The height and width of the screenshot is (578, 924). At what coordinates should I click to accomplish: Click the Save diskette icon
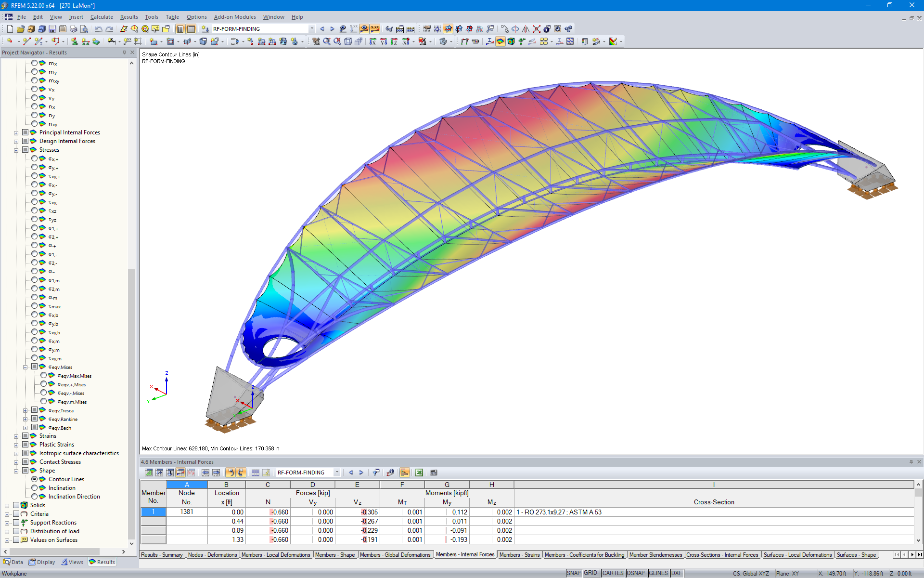pos(52,29)
